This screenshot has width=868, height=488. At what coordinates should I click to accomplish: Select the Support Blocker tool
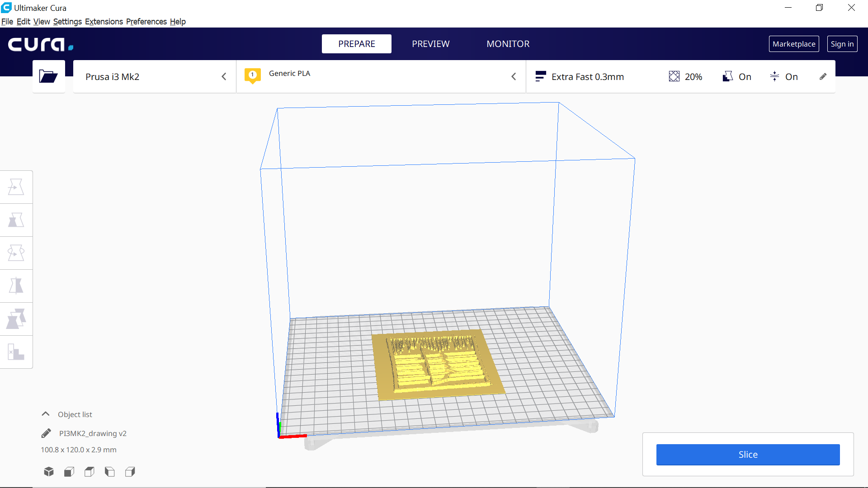(16, 352)
